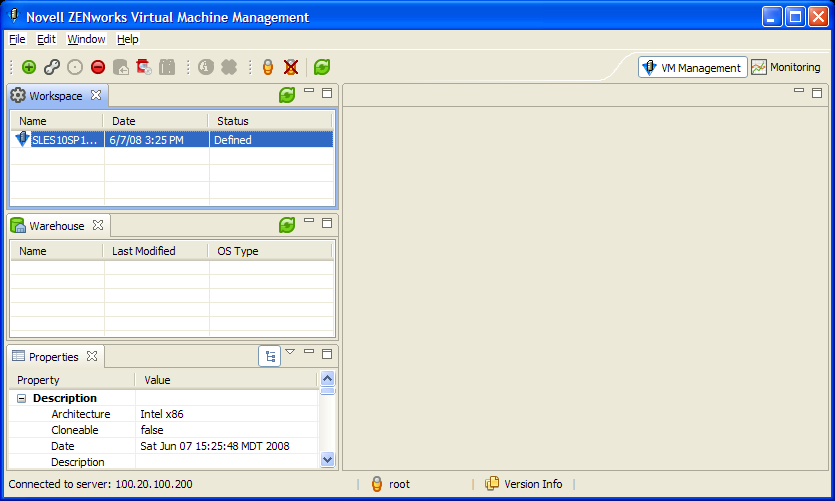Click the Version Info status bar icon

pos(492,483)
